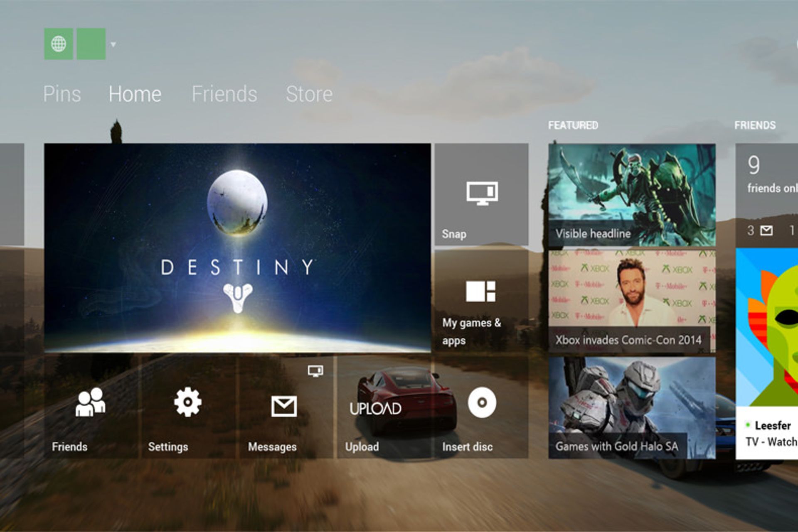Image resolution: width=798 pixels, height=532 pixels.
Task: Click the Insert disc icon
Action: tap(482, 402)
